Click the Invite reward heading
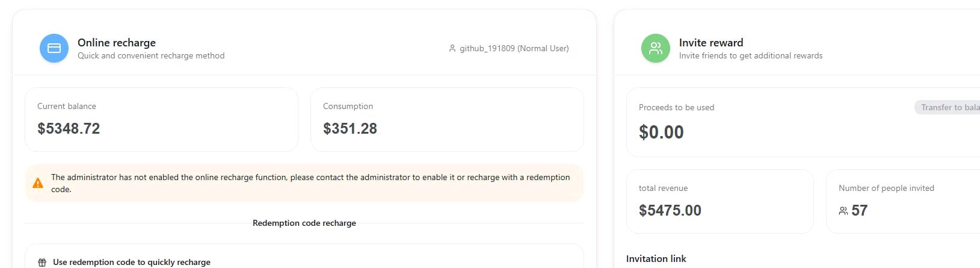 711,43
